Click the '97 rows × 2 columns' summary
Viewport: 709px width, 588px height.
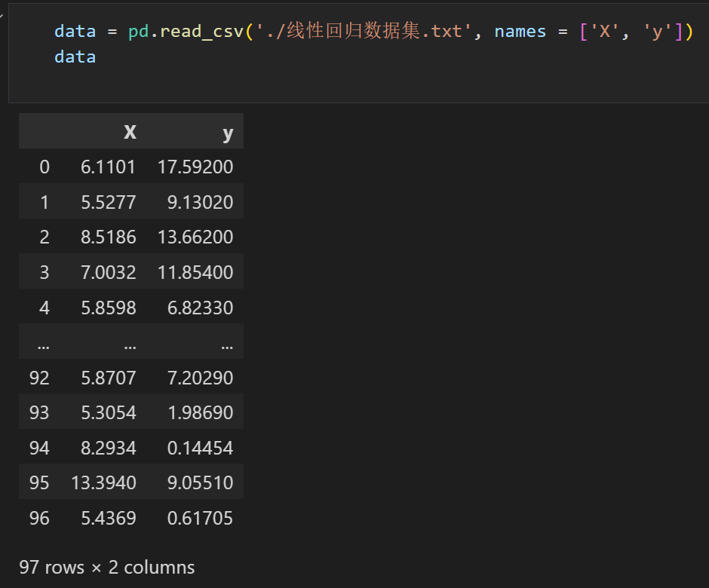106,567
